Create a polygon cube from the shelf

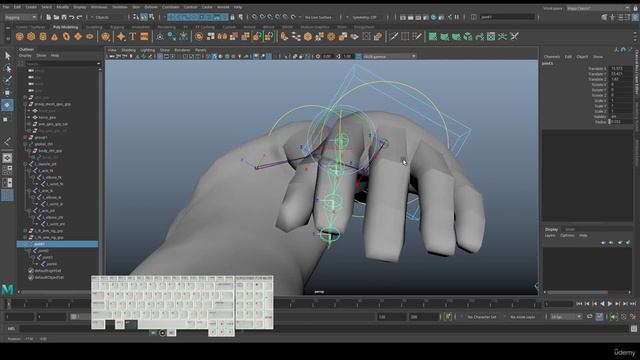click(x=31, y=37)
